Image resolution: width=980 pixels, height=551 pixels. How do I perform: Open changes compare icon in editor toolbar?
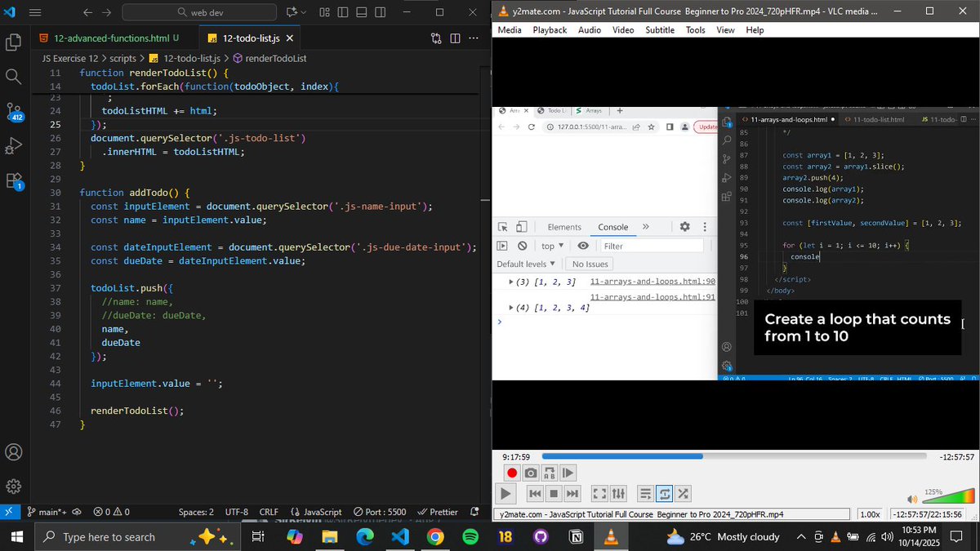click(437, 38)
